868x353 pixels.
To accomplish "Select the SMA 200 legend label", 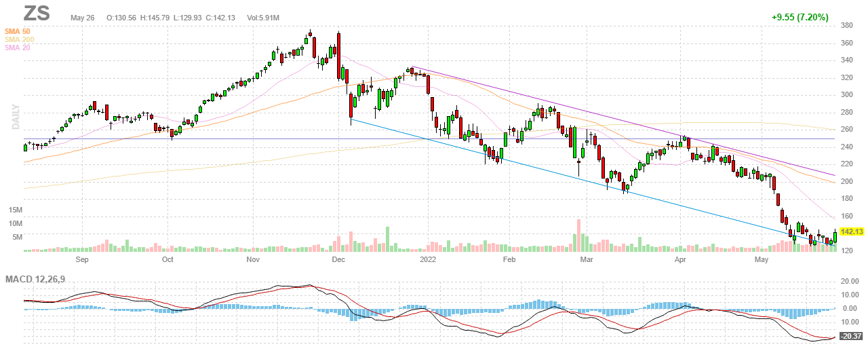I will click(x=19, y=39).
